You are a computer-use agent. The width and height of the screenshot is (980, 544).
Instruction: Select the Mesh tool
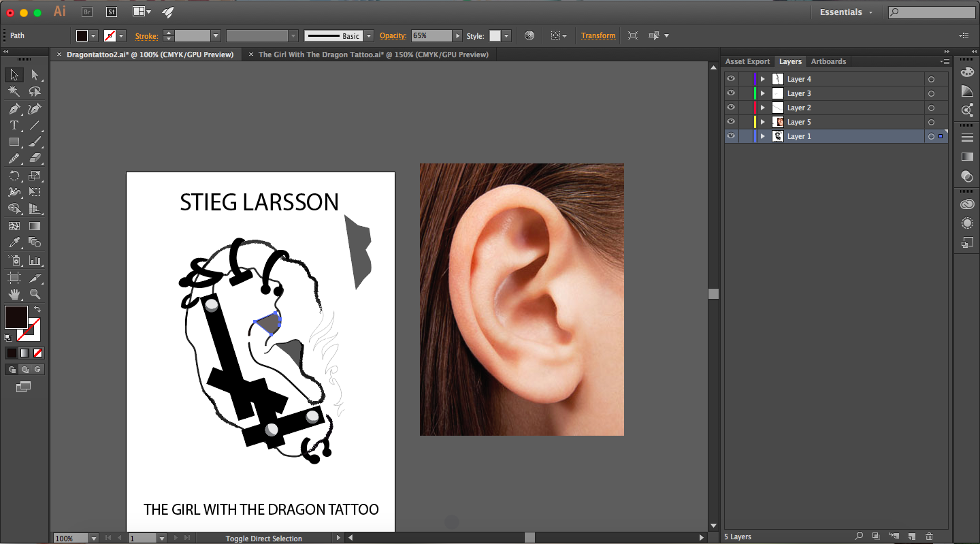pos(14,226)
